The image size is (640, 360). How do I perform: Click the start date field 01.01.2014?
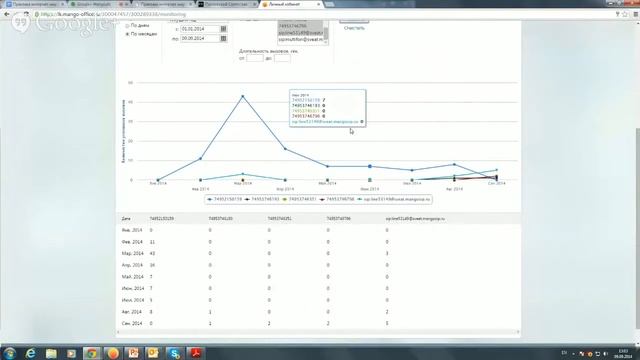pyautogui.click(x=200, y=29)
